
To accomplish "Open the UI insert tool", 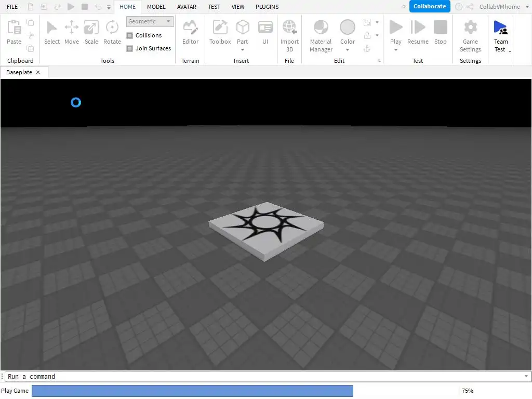I will 265,32.
